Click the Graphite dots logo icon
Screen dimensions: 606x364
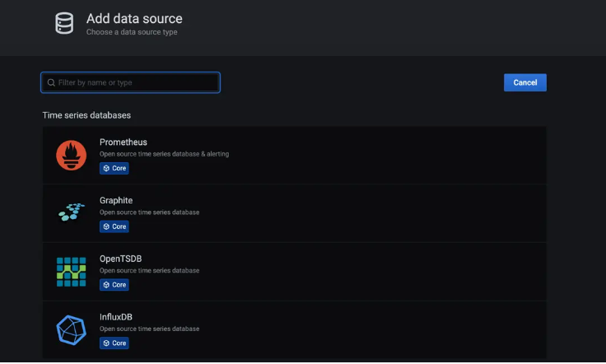[x=71, y=213]
